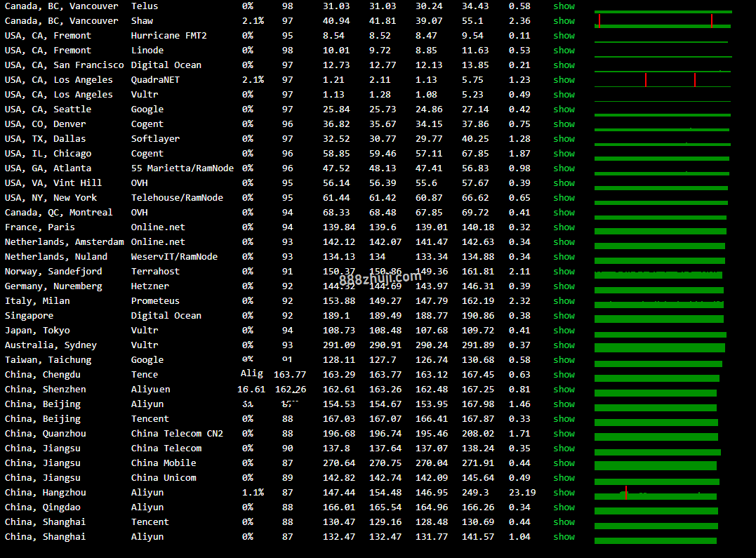756x558 pixels.
Task: Click show in the China, Chengdu row
Action: tap(564, 375)
